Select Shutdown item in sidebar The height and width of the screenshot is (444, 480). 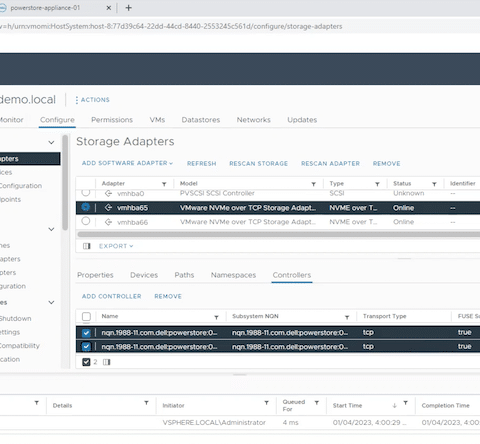[x=15, y=318]
